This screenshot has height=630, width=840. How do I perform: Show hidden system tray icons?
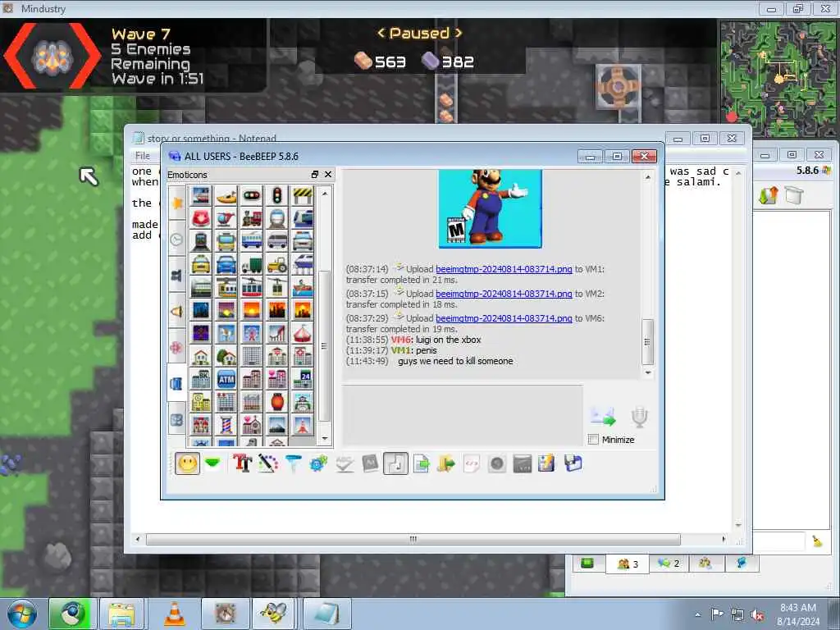(x=697, y=615)
